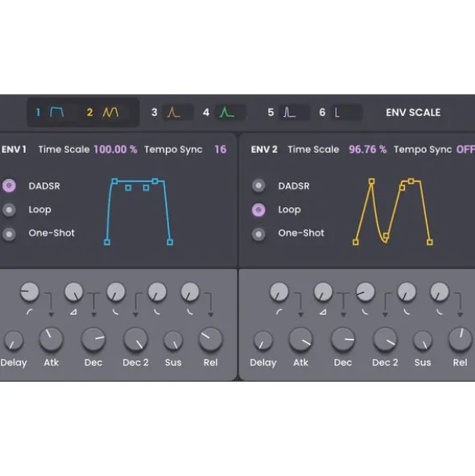Viewport: 475px width, 476px height.
Task: Click the ENV 1 Dec 2 knob
Action: pos(135,339)
